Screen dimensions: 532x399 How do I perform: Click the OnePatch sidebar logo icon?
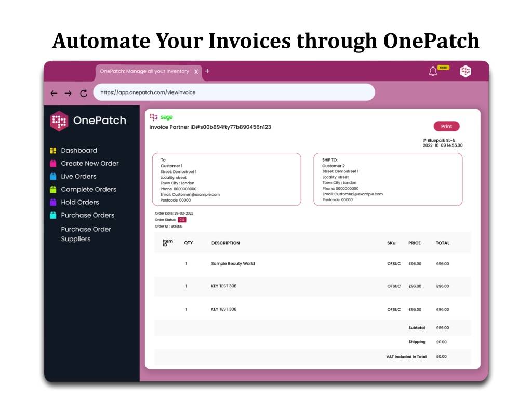pos(59,121)
